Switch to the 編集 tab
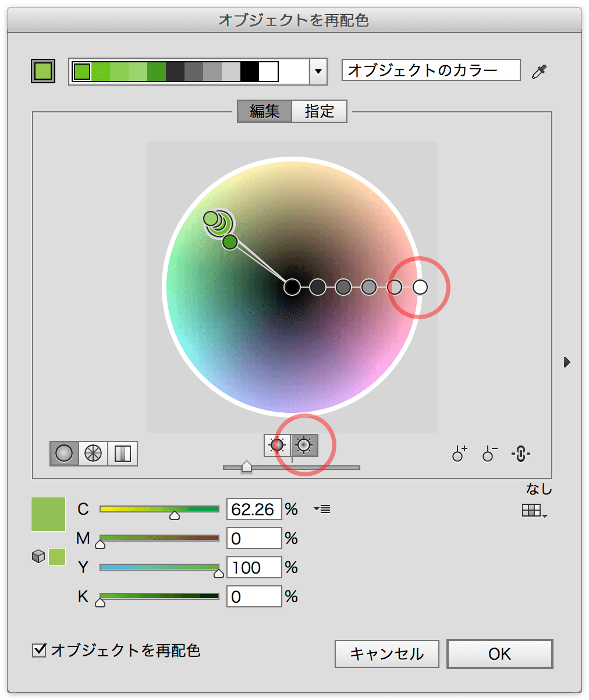Image resolution: width=589 pixels, height=700 pixels. [265, 111]
